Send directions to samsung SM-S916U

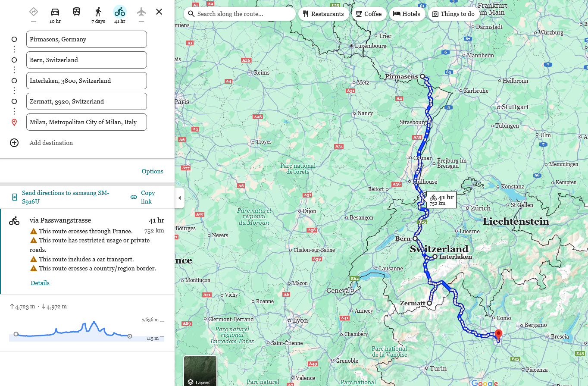pyautogui.click(x=65, y=197)
